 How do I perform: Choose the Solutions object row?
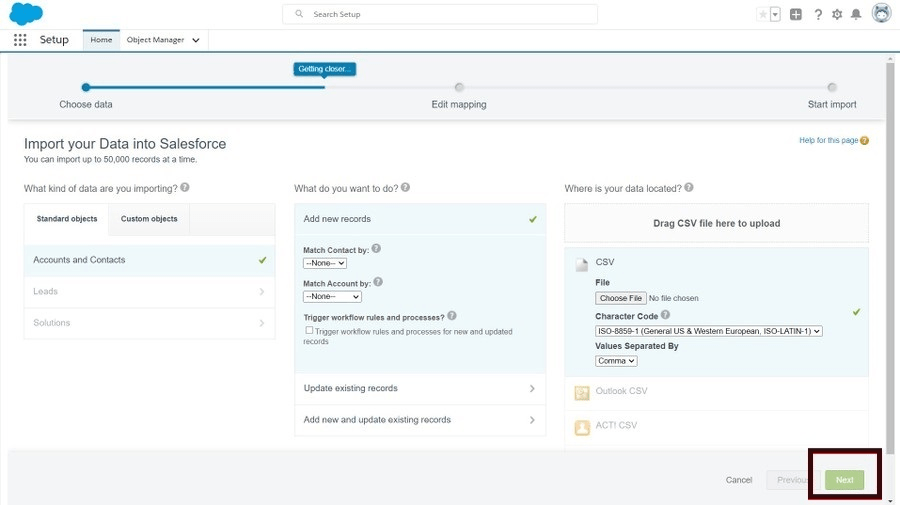pos(149,323)
